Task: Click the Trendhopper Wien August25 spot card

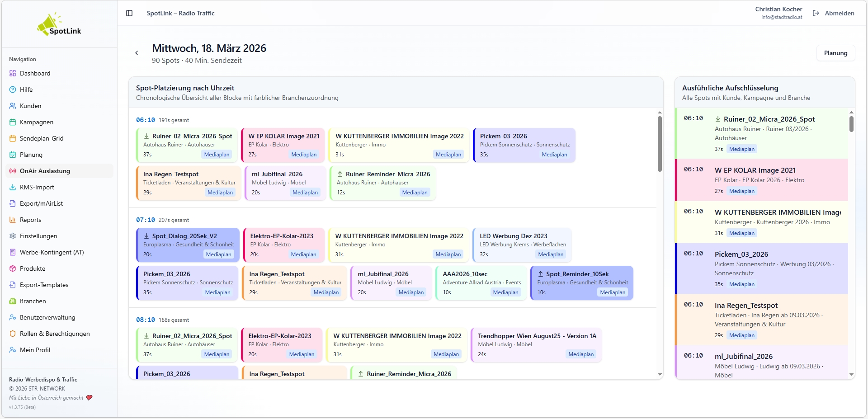Action: click(536, 344)
